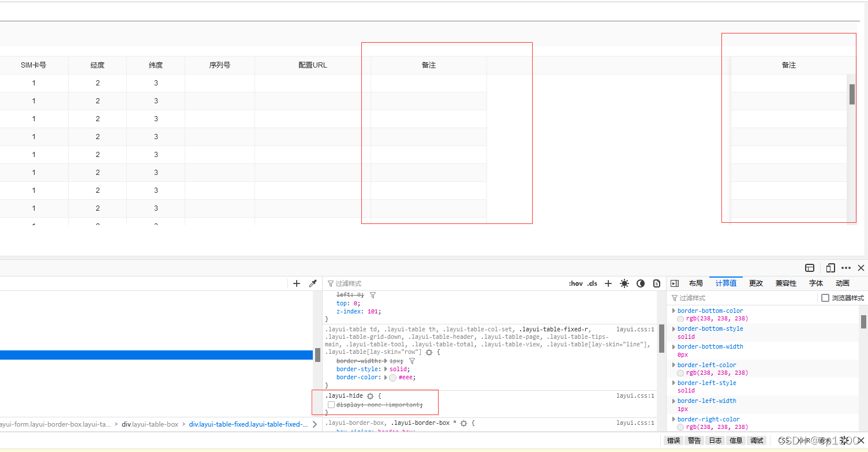The width and height of the screenshot is (868, 452).
Task: Select the color eyedropper tool
Action: pos(313,283)
